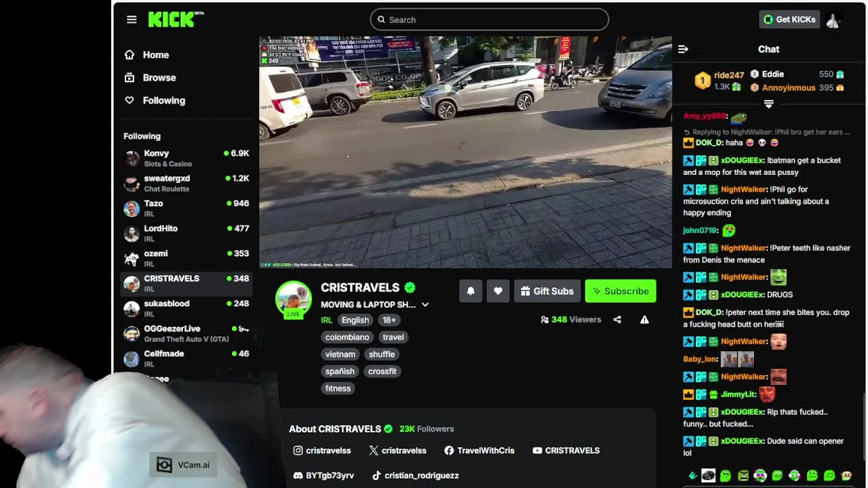Image resolution: width=868 pixels, height=488 pixels.
Task: Toggle the follow heart button
Action: pos(498,291)
